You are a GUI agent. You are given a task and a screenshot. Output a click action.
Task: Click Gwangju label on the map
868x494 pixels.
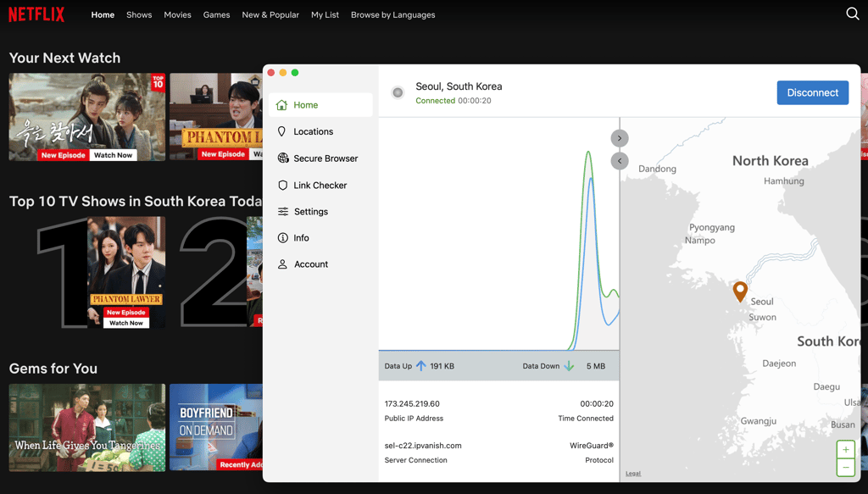click(x=759, y=421)
